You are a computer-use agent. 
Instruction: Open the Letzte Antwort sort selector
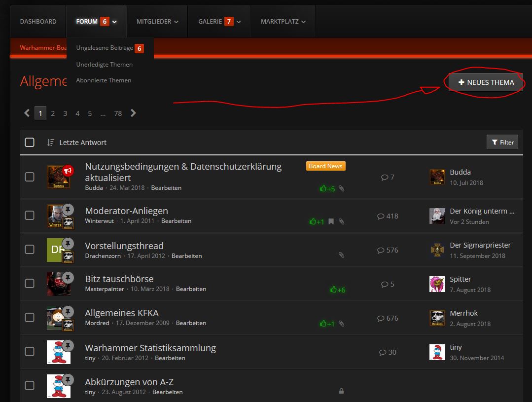coord(83,143)
